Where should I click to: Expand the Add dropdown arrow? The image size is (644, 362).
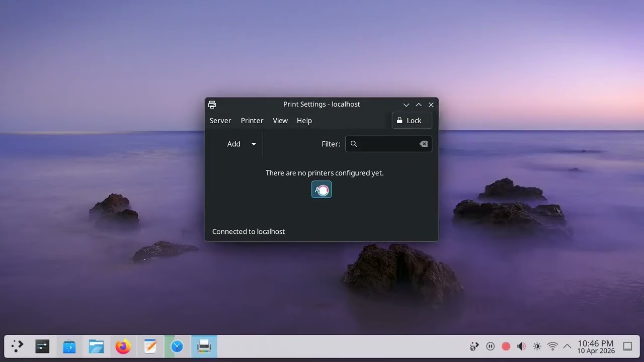pyautogui.click(x=254, y=144)
